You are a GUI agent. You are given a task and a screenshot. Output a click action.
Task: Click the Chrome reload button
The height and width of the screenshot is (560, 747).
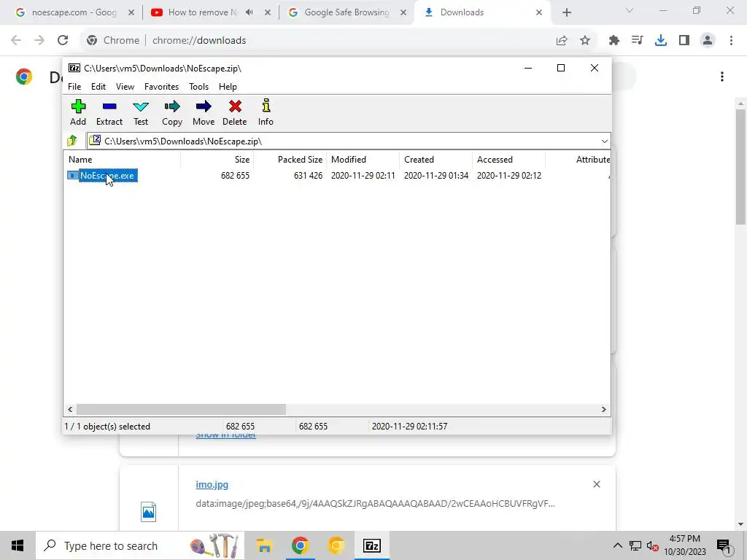[63, 40]
